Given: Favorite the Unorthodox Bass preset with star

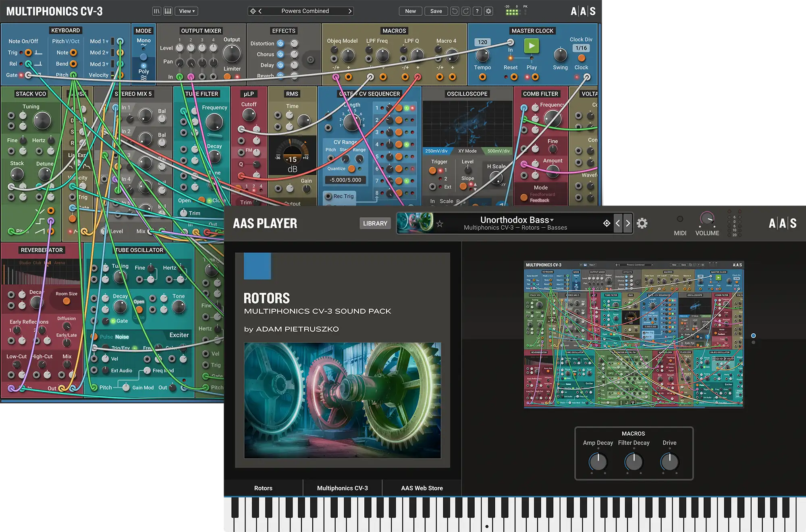Looking at the screenshot, I should 440,224.
